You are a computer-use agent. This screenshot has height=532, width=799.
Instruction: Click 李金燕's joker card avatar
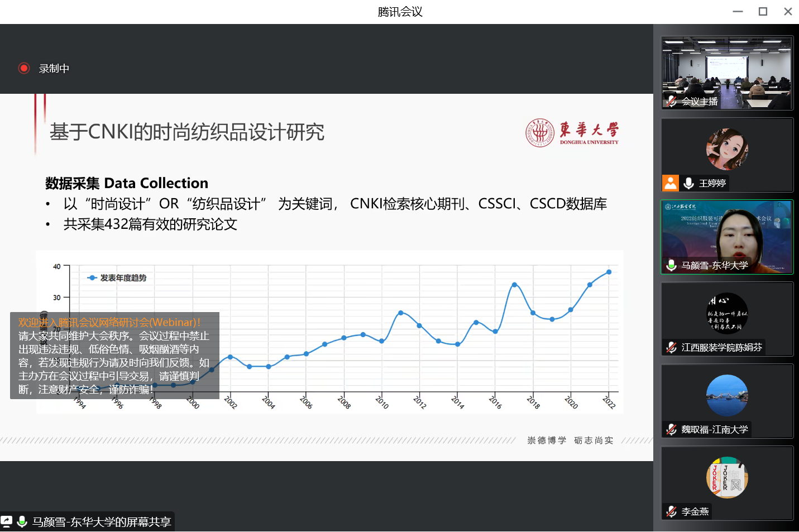(x=727, y=477)
